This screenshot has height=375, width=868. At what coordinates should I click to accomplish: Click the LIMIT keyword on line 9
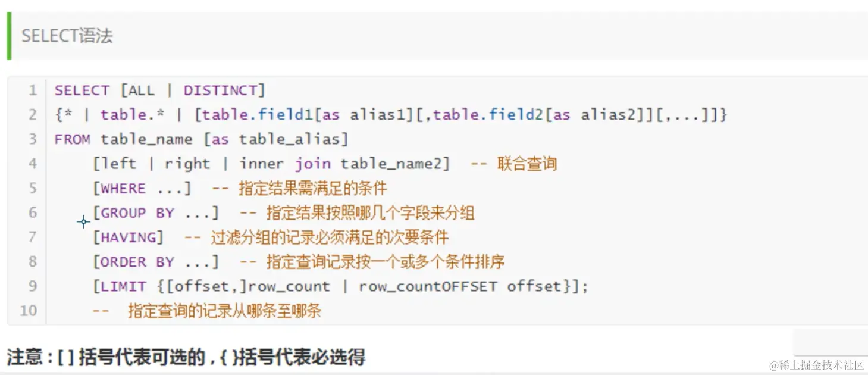[x=124, y=286]
